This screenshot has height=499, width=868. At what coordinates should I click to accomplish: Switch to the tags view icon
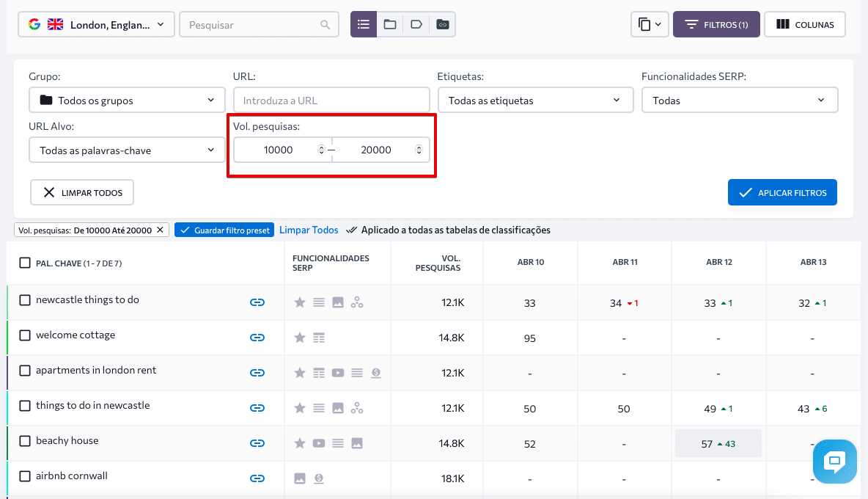pyautogui.click(x=416, y=24)
